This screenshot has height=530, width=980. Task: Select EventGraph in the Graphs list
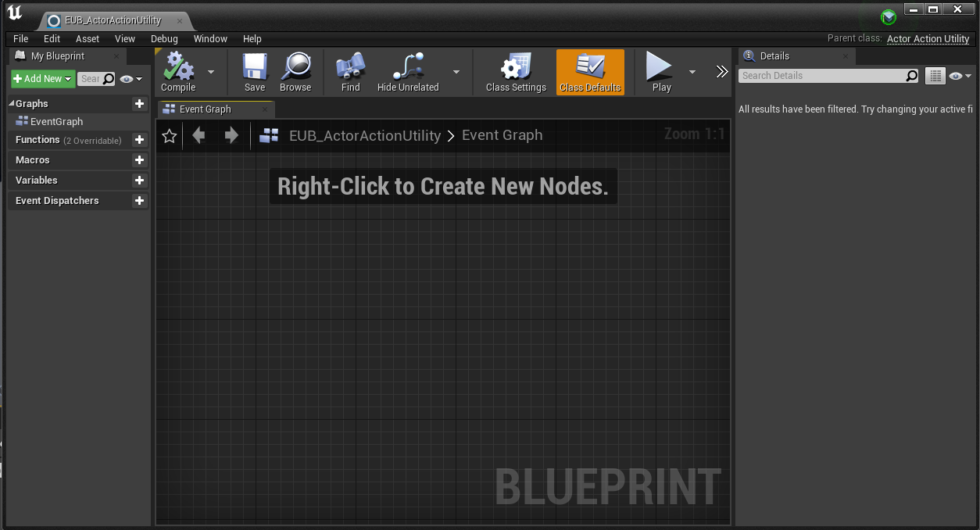click(x=56, y=121)
